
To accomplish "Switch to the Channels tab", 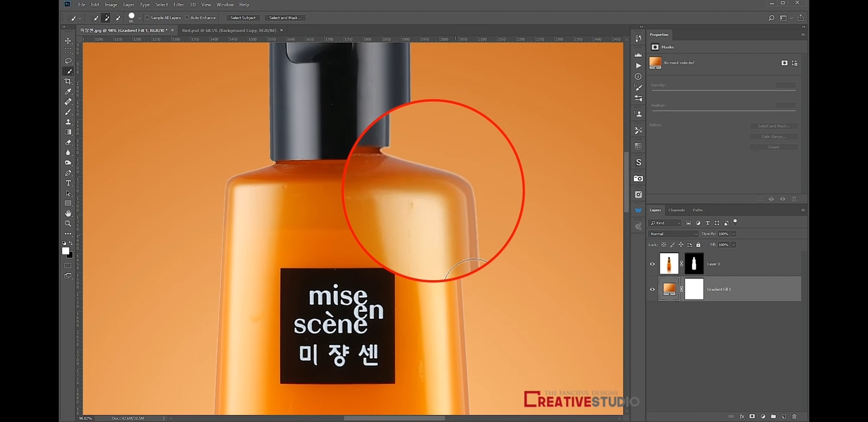I will click(x=677, y=210).
